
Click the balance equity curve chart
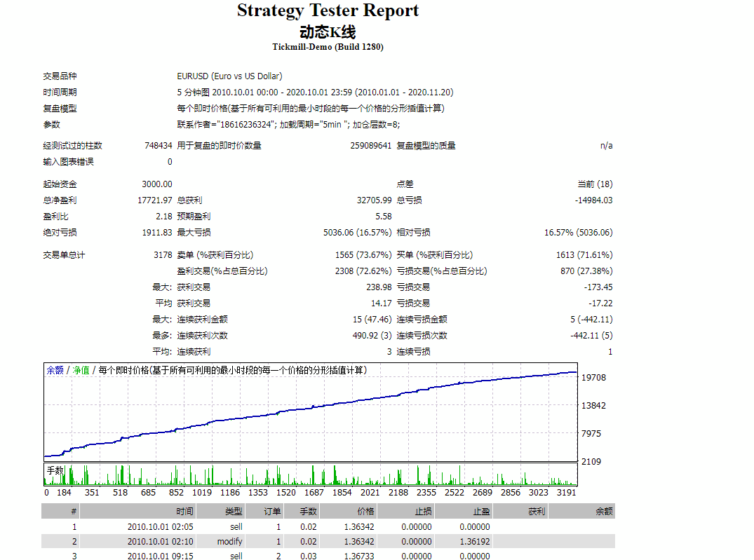(x=311, y=412)
